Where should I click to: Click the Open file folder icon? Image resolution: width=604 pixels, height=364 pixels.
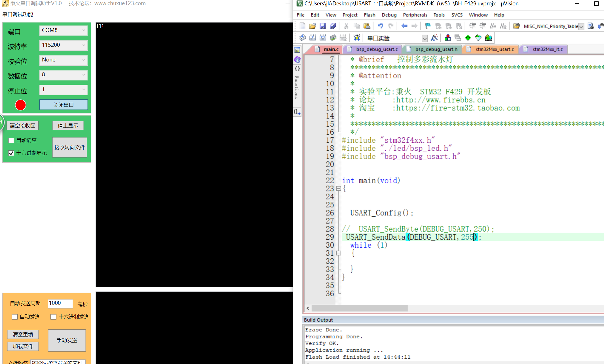312,26
